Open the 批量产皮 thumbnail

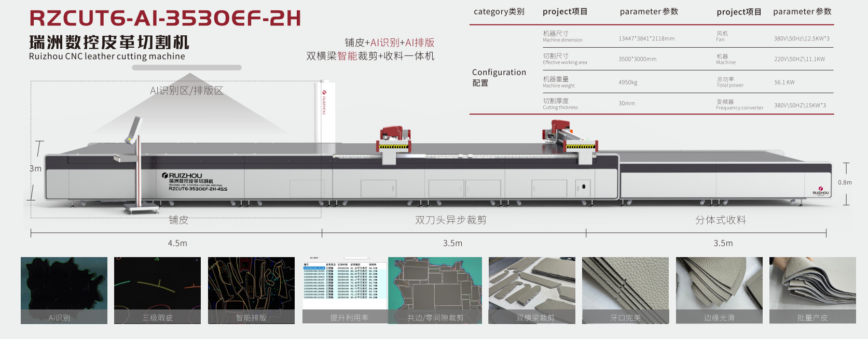pos(812,290)
